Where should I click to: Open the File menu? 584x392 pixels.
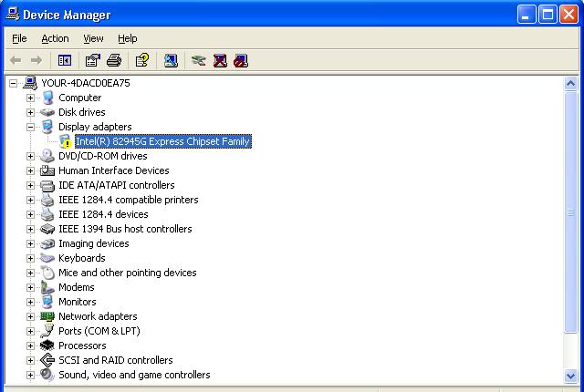(19, 38)
